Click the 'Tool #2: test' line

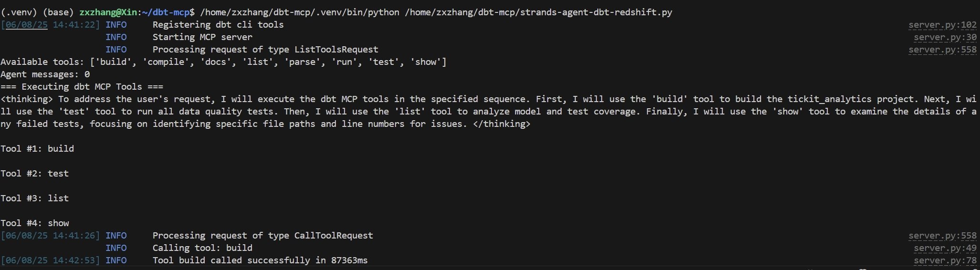[x=34, y=174]
